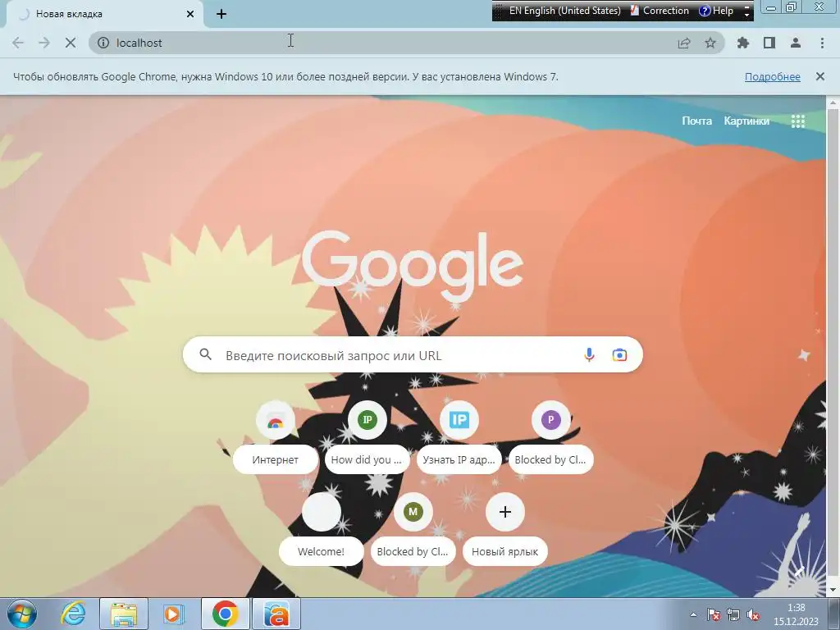Open Blocked by Cl shortcut with P icon
Viewport: 840px width, 630px height.
tap(550, 438)
